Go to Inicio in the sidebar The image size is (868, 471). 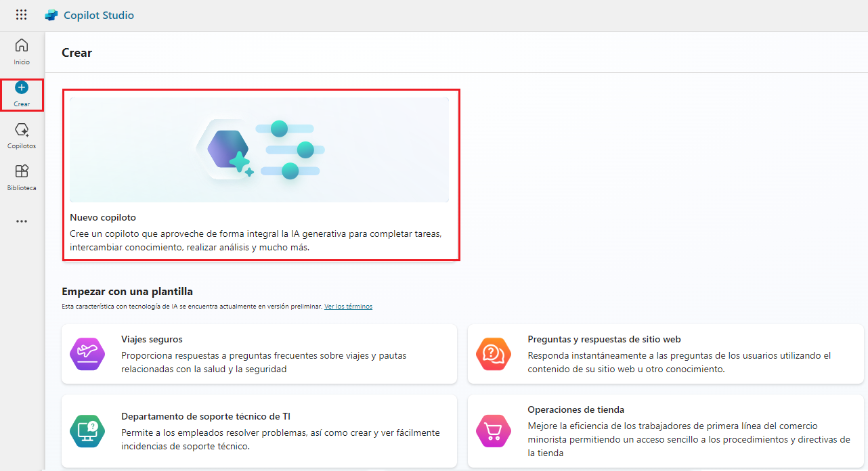(22, 51)
